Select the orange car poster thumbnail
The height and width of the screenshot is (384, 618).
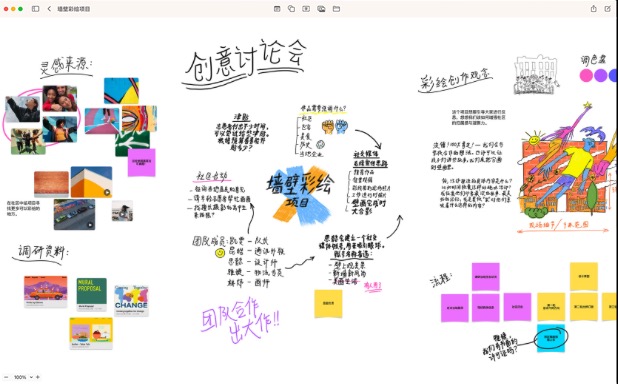pyautogui.click(x=46, y=291)
